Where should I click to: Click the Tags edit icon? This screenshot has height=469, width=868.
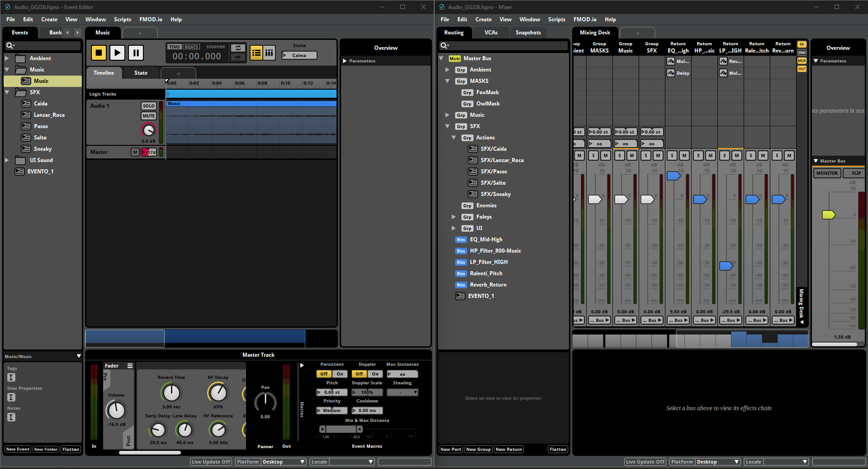(x=11, y=377)
